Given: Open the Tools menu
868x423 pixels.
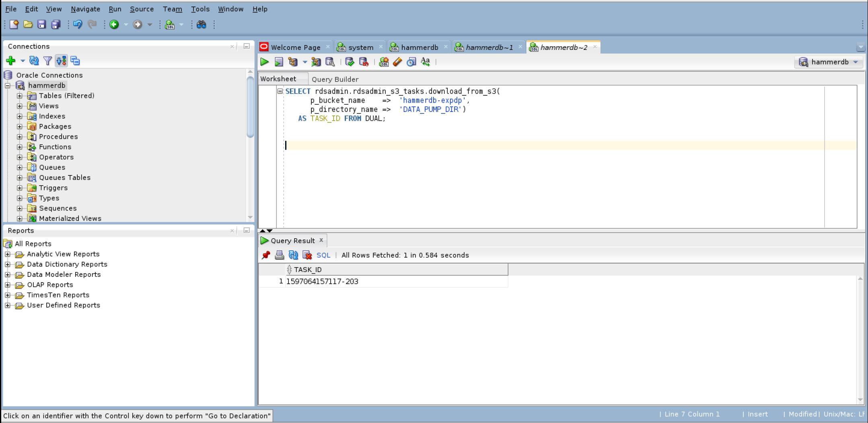Looking at the screenshot, I should (x=200, y=9).
